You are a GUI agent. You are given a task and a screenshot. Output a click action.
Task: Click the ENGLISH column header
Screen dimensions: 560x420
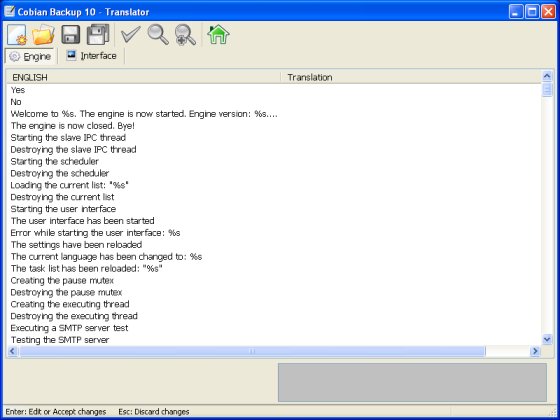coord(143,77)
